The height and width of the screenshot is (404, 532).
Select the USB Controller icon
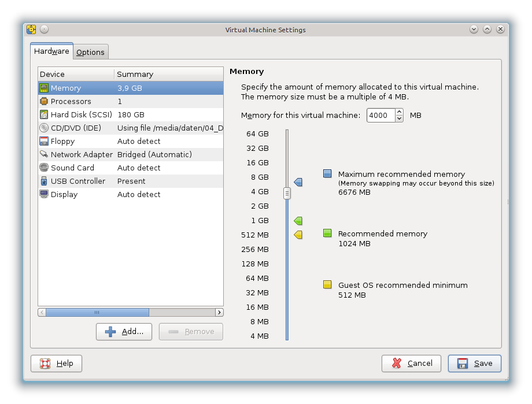click(44, 181)
